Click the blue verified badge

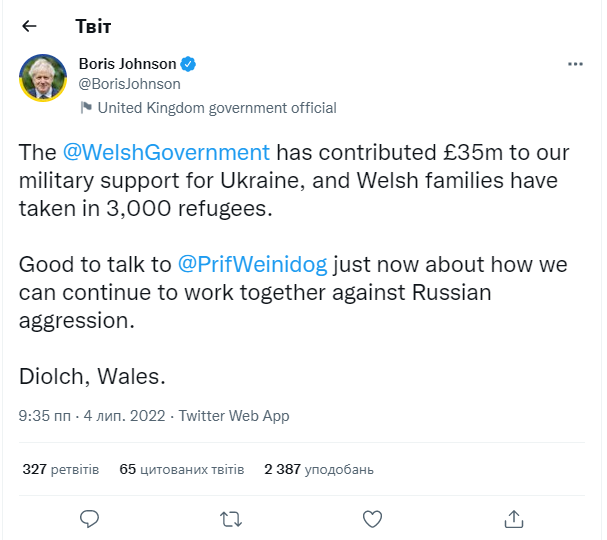(188, 64)
